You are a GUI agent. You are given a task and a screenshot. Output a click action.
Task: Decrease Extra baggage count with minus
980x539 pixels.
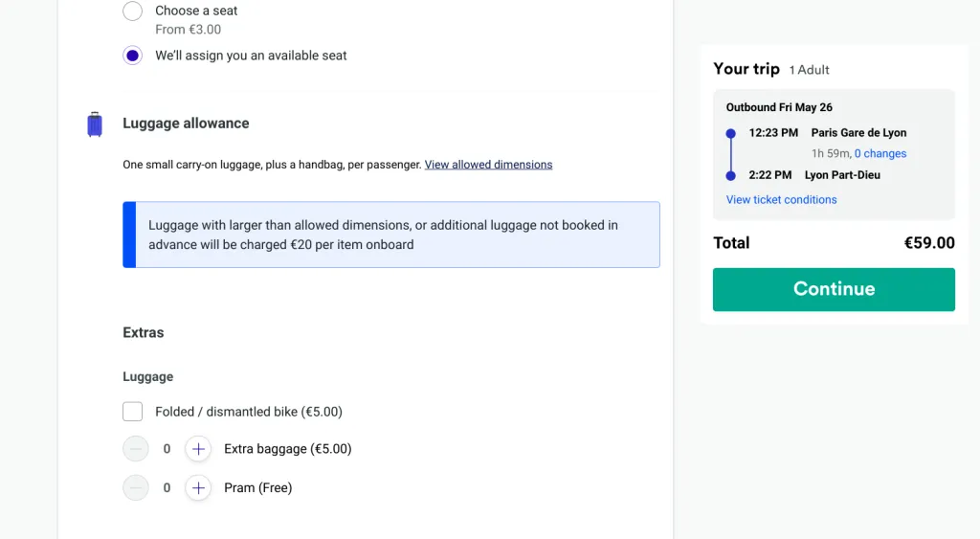pyautogui.click(x=136, y=449)
